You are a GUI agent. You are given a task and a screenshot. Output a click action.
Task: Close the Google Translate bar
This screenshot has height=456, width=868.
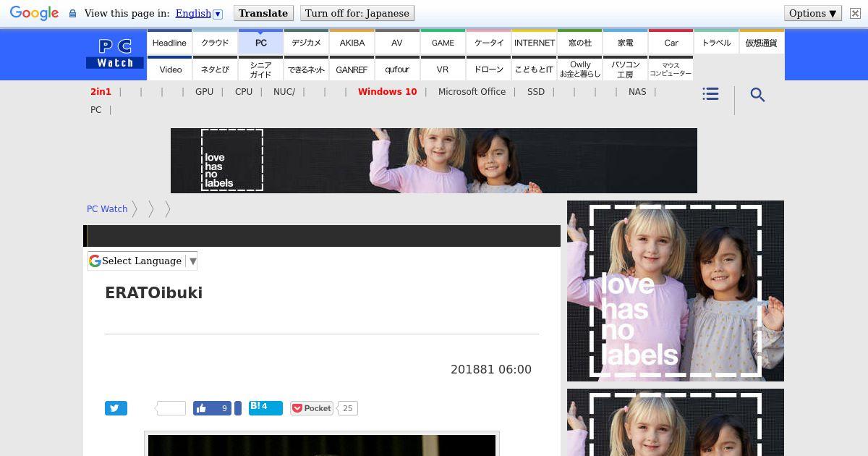pos(855,13)
